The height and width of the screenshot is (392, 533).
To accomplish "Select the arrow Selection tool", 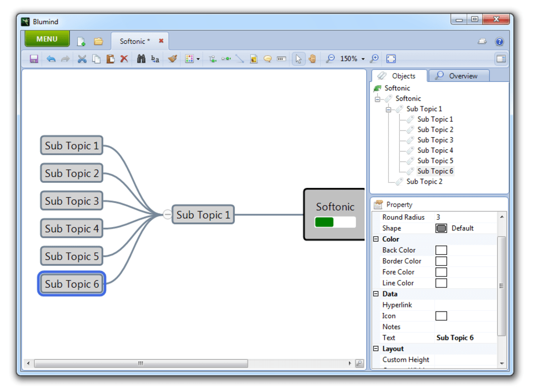I will pos(298,58).
